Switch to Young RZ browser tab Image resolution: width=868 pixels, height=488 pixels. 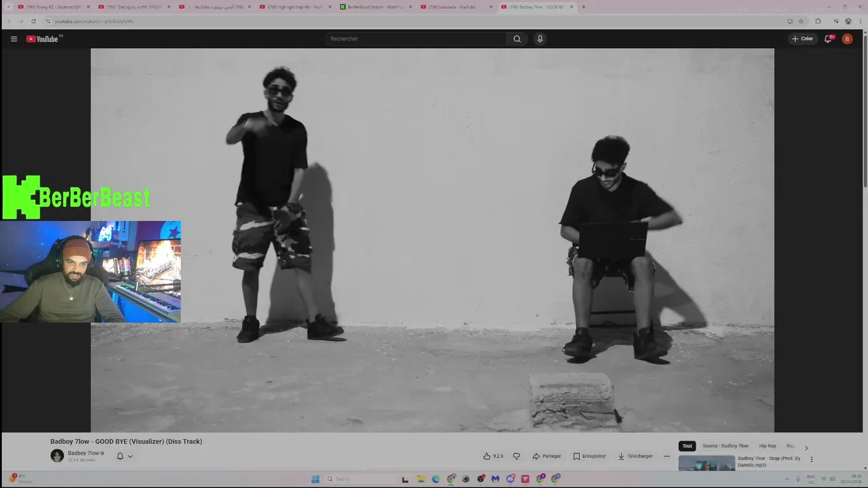coord(53,7)
